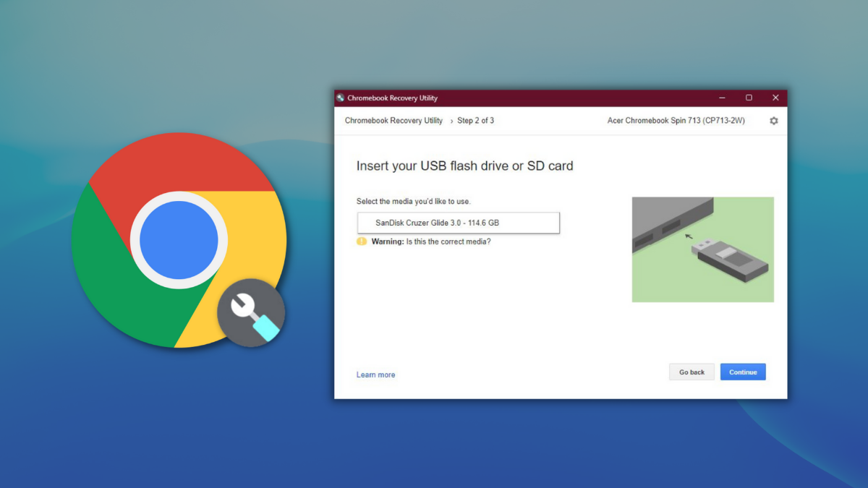The image size is (868, 488).
Task: Open the Learn more link
Action: (375, 374)
